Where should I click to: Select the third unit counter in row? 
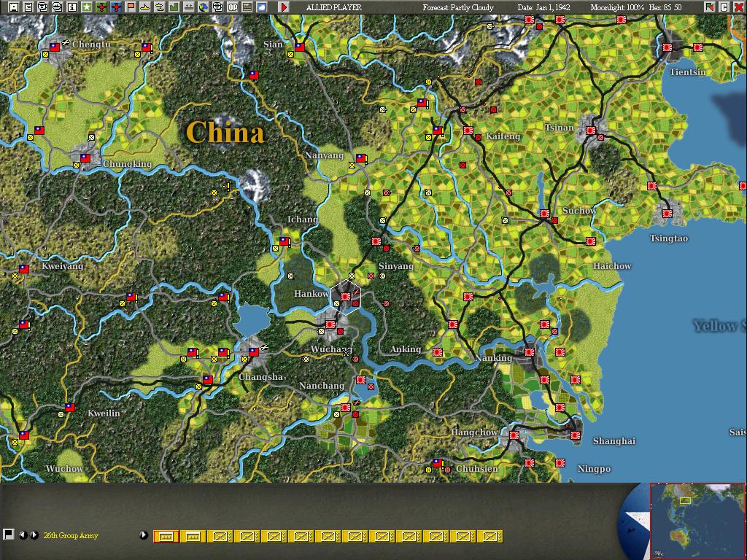(x=220, y=537)
